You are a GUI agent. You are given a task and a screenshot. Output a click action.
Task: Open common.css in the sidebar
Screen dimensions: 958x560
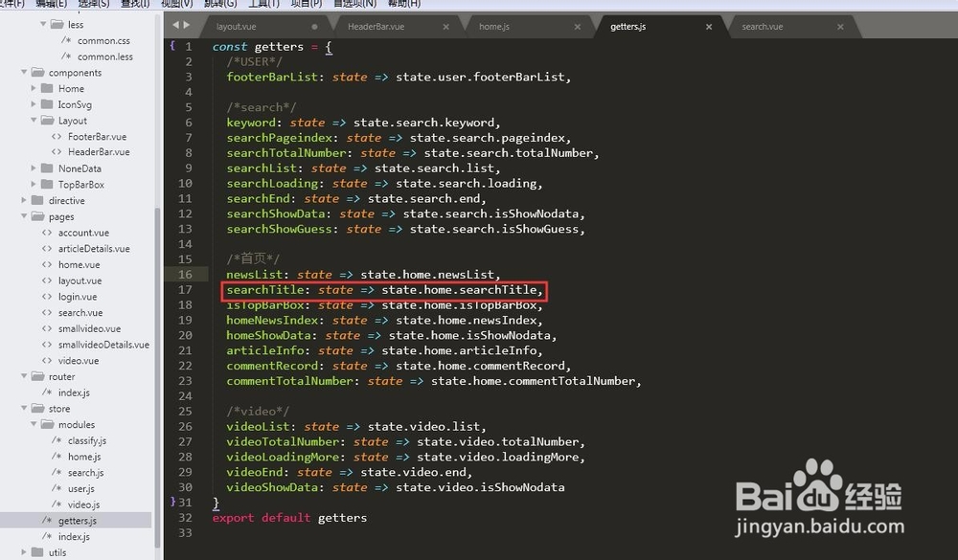click(103, 40)
